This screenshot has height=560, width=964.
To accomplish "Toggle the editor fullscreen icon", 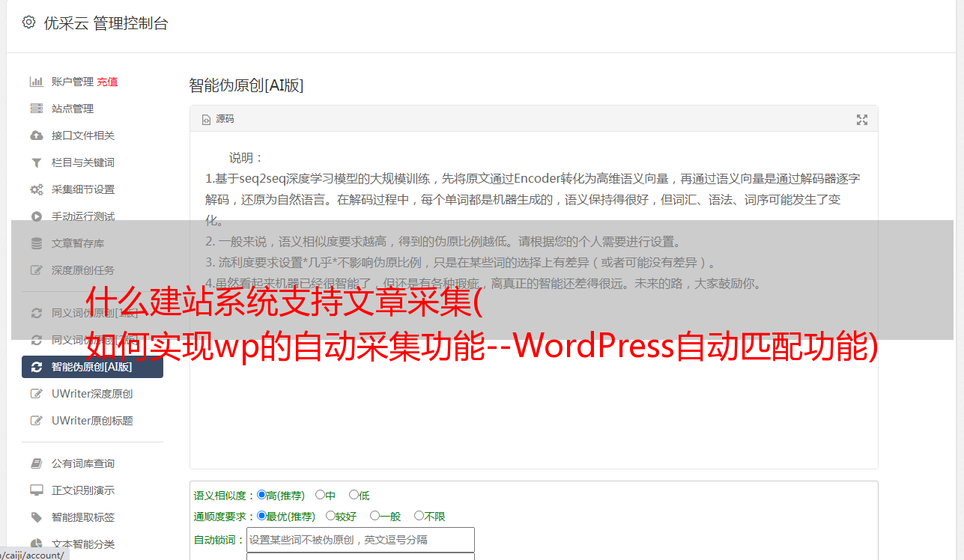I will click(862, 120).
